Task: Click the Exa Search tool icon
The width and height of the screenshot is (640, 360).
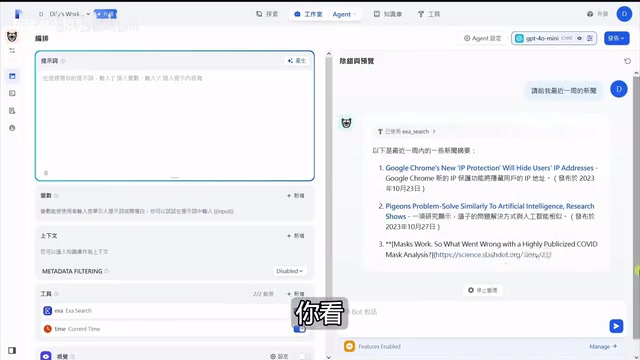Action: tap(47, 311)
